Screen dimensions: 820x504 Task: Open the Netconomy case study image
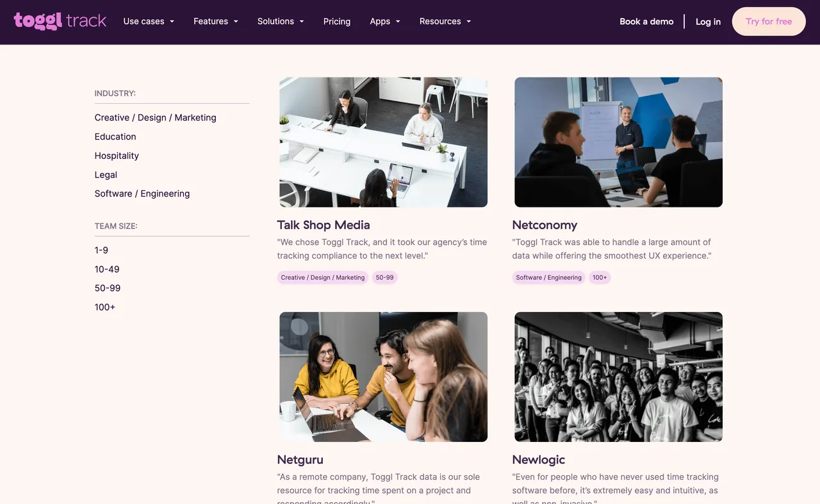618,142
